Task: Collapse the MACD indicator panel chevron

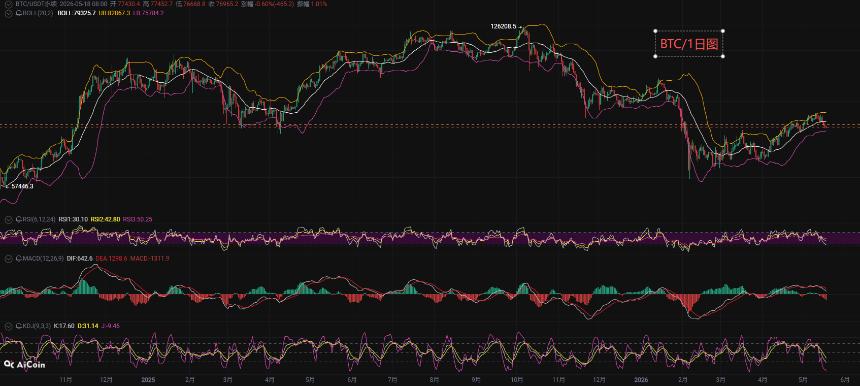Action: pos(8,258)
